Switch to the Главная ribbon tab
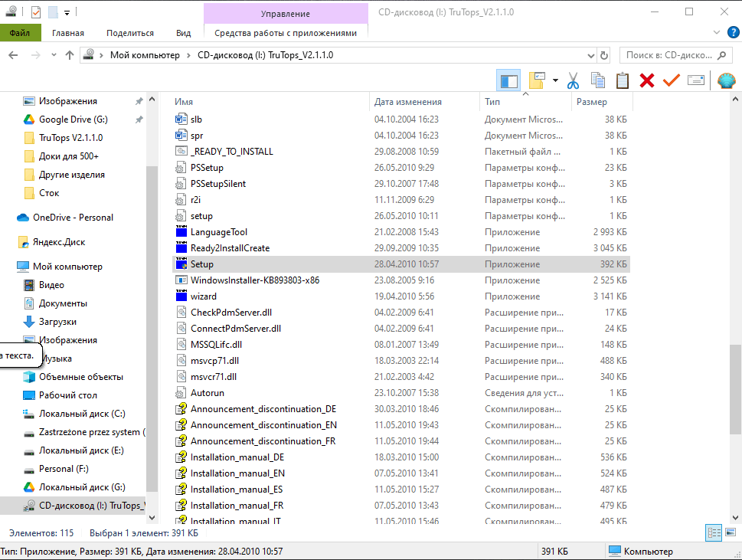Screen dimensions: 742x560 pyautogui.click(x=68, y=33)
